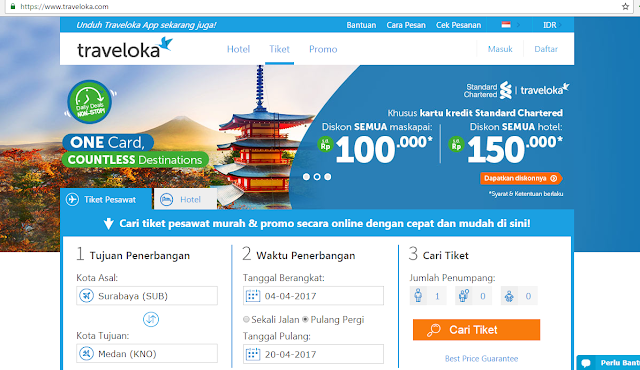The height and width of the screenshot is (370, 640).
Task: Click the departure date 04-04-2017 field
Action: [313, 296]
